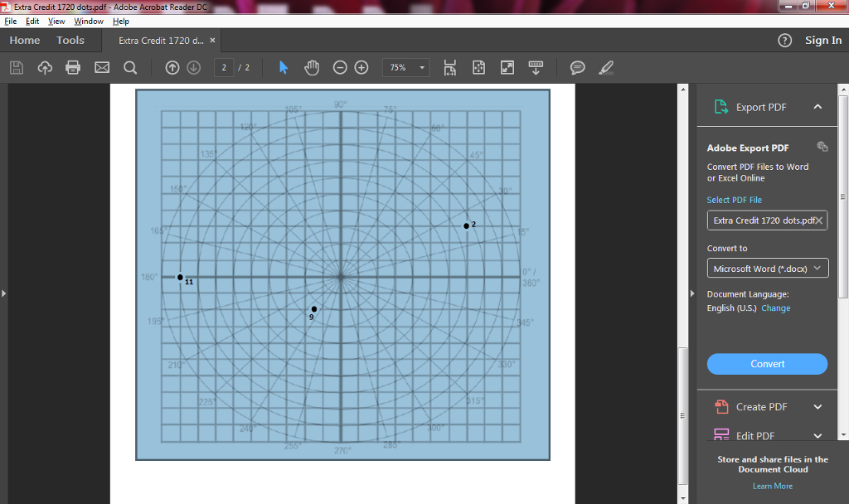The width and height of the screenshot is (849, 504).
Task: Restore down the Acrobat Reader window
Action: coord(806,6)
